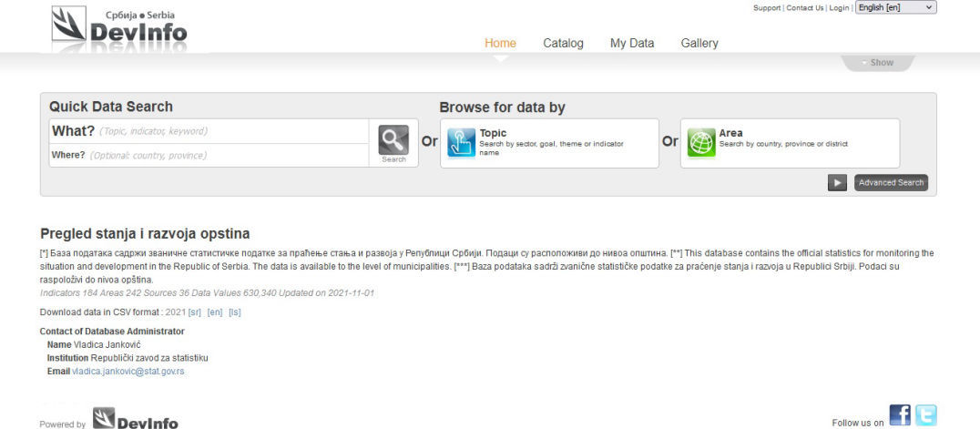Open the Login link

tap(839, 8)
